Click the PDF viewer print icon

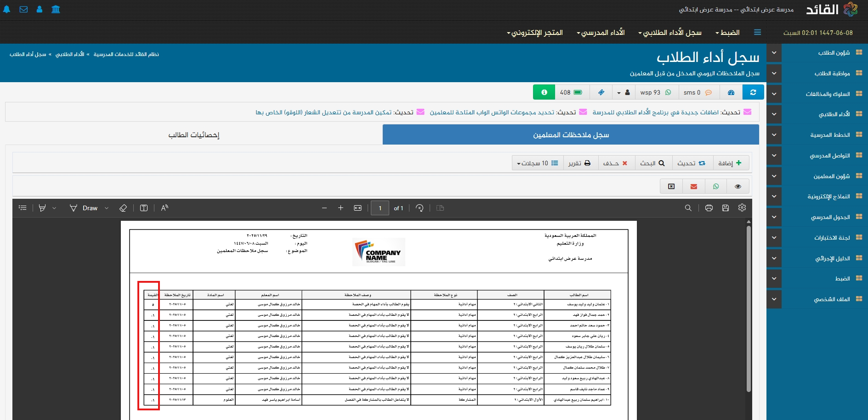709,208
